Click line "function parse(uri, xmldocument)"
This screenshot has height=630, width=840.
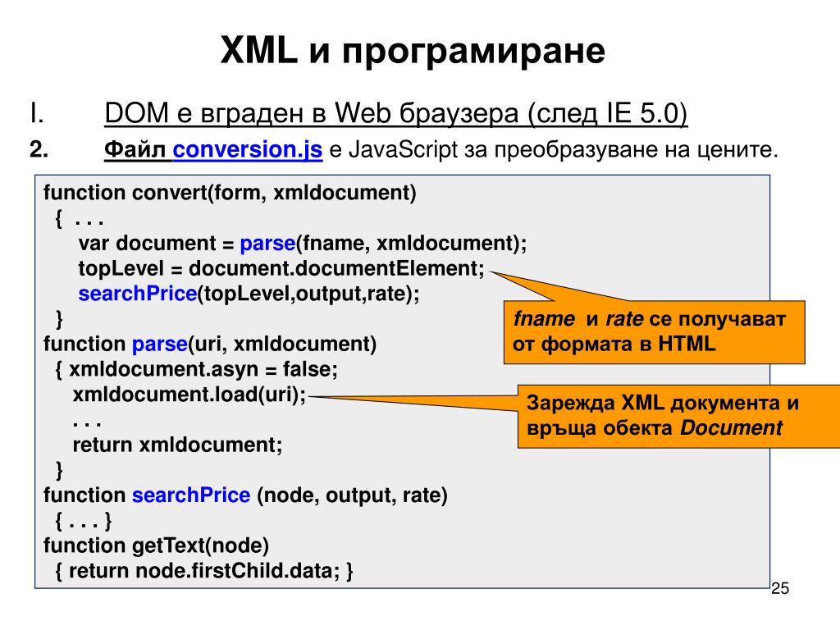[210, 344]
